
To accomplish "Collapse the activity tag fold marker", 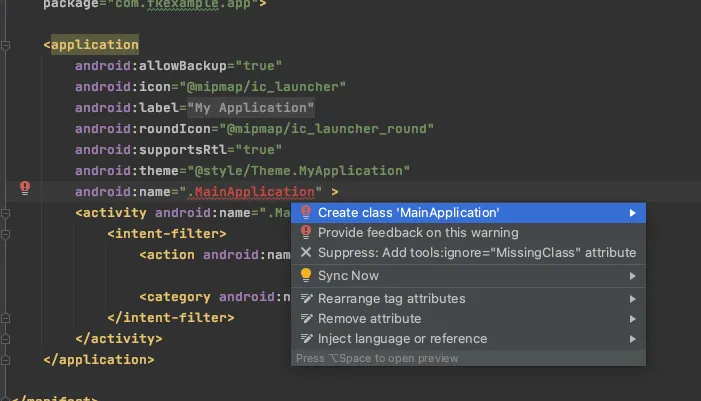I will [5, 214].
